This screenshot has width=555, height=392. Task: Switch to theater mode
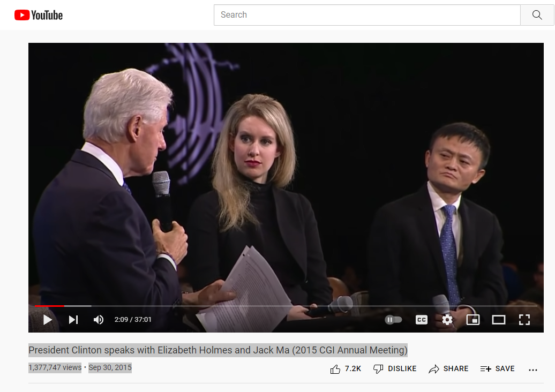pos(498,320)
